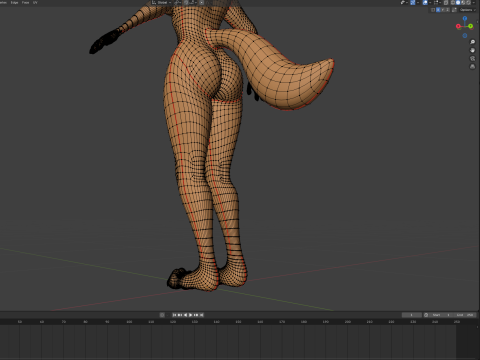Open the overlays options dropdown arrow
480x360 pixels.
pos(430,2)
